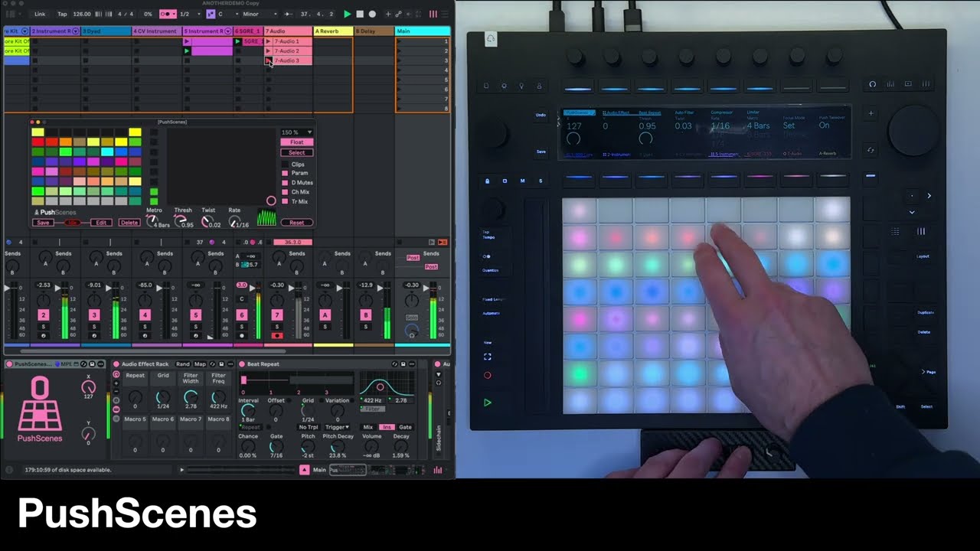Launch scene 1 in the Main track

coord(399,41)
